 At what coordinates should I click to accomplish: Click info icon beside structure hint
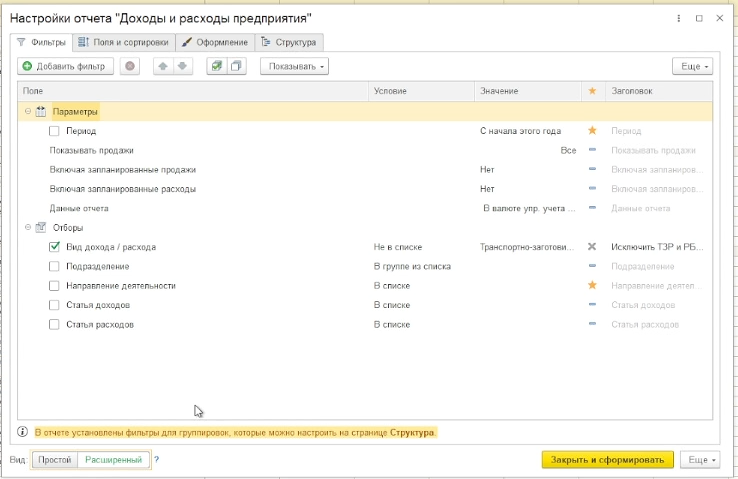tap(22, 431)
